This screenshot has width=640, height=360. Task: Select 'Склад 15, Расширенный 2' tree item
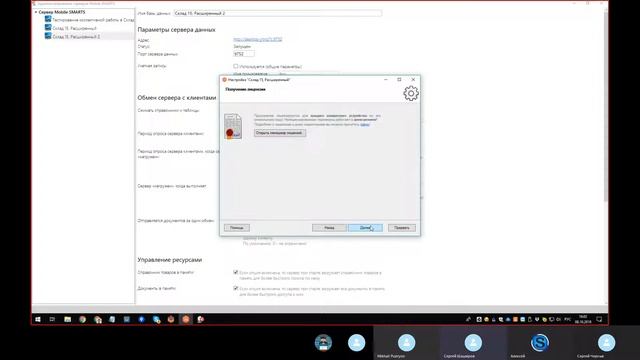click(x=76, y=37)
